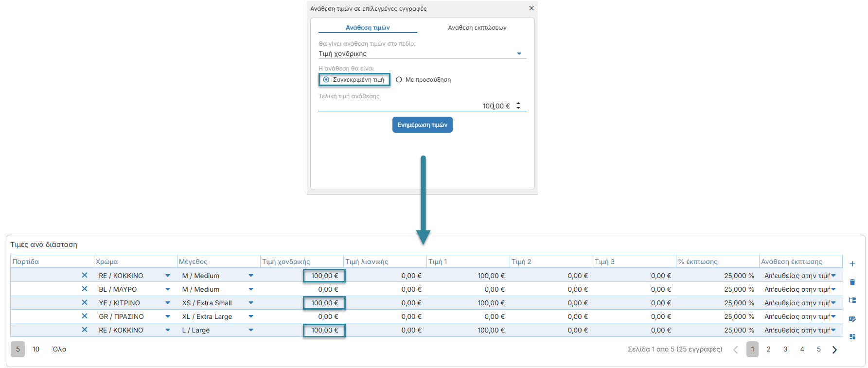Sort by Μέγεθος column header
This screenshot has width=868, height=368.
pos(218,262)
